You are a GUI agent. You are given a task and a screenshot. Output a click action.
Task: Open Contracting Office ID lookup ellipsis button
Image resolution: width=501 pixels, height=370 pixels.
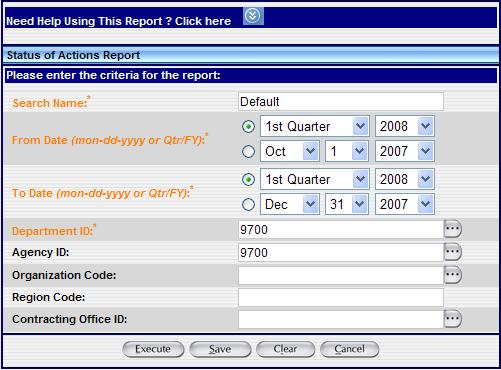pyautogui.click(x=453, y=319)
